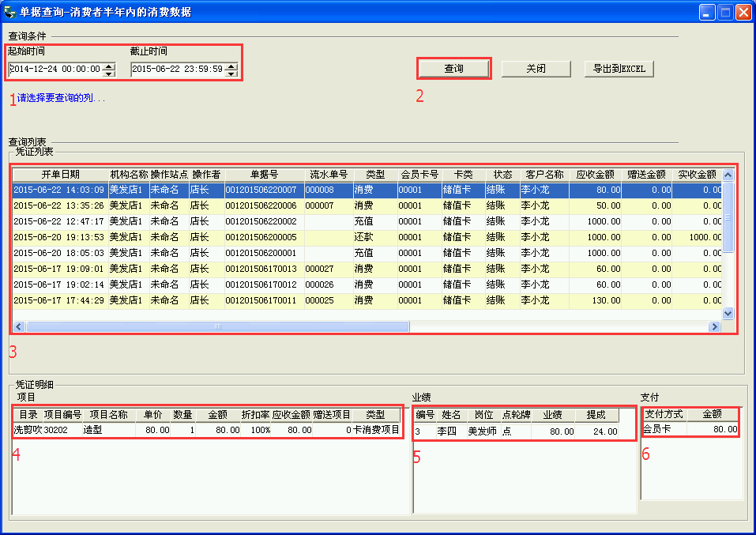The image size is (756, 535).
Task: Click the 项目编号 column header
Action: [x=62, y=415]
